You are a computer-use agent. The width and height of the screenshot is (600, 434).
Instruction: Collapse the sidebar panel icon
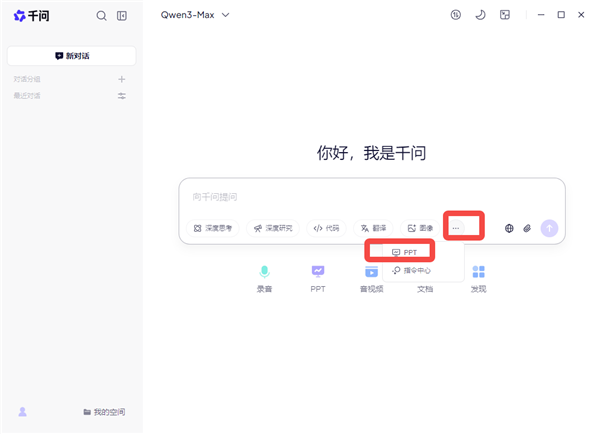(x=122, y=16)
